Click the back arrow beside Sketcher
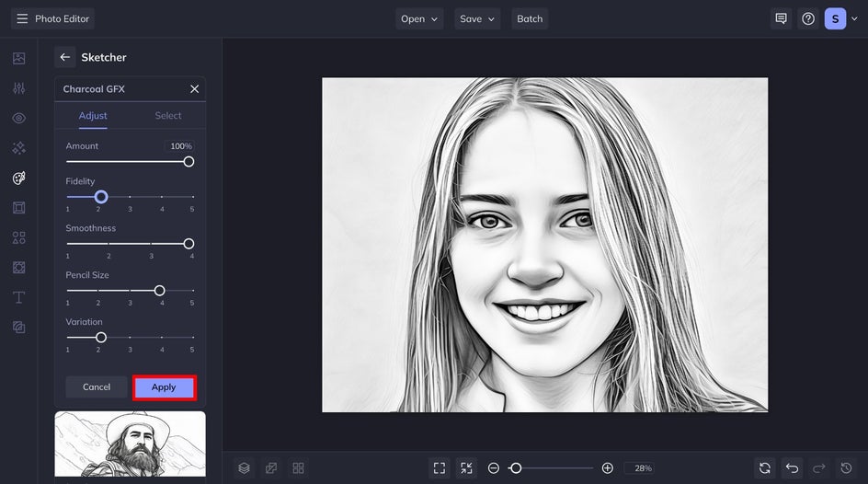This screenshot has width=868, height=484. 64,57
